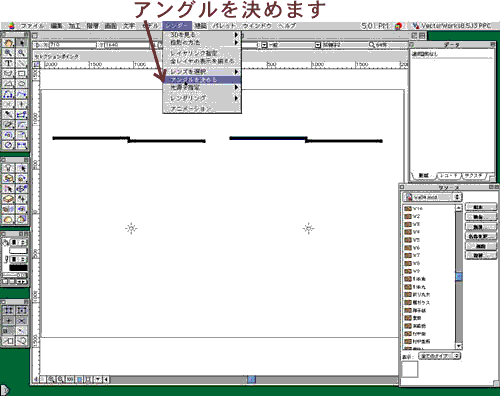The image size is (500, 396).
Task: Select the rectangle drawing tool
Action: coord(21,73)
